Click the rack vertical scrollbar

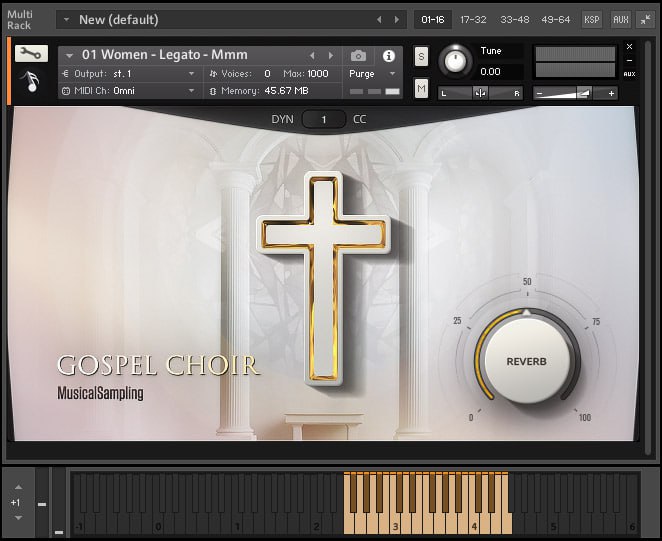pyautogui.click(x=648, y=247)
